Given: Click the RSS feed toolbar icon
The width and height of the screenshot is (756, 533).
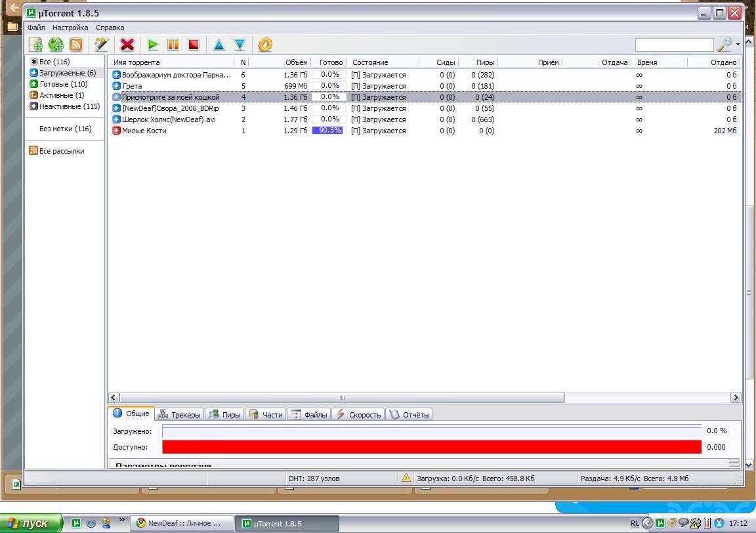Looking at the screenshot, I should (76, 45).
